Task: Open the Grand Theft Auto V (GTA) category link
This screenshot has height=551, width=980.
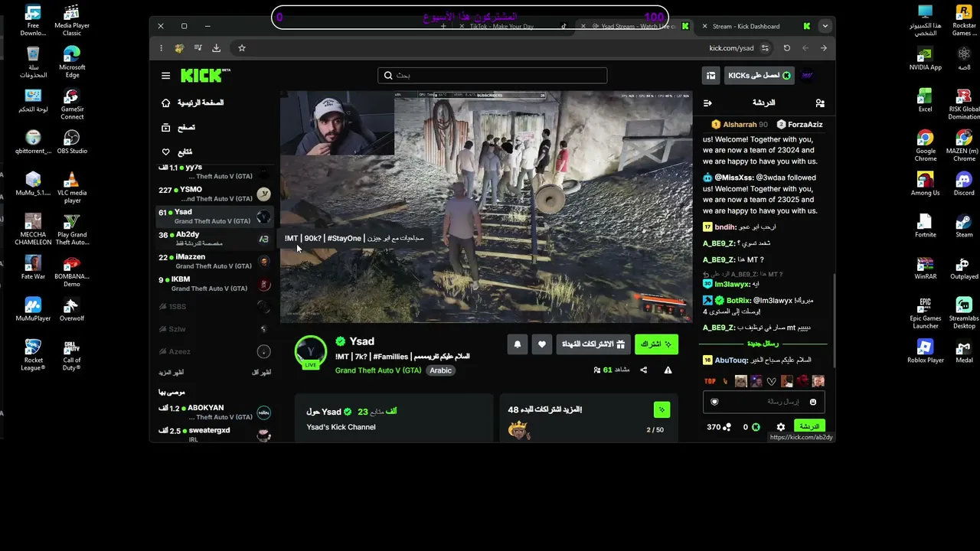Action: tap(378, 370)
